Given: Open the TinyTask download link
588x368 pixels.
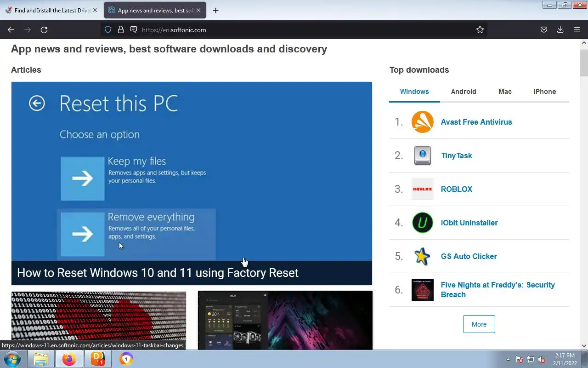Looking at the screenshot, I should tap(457, 155).
